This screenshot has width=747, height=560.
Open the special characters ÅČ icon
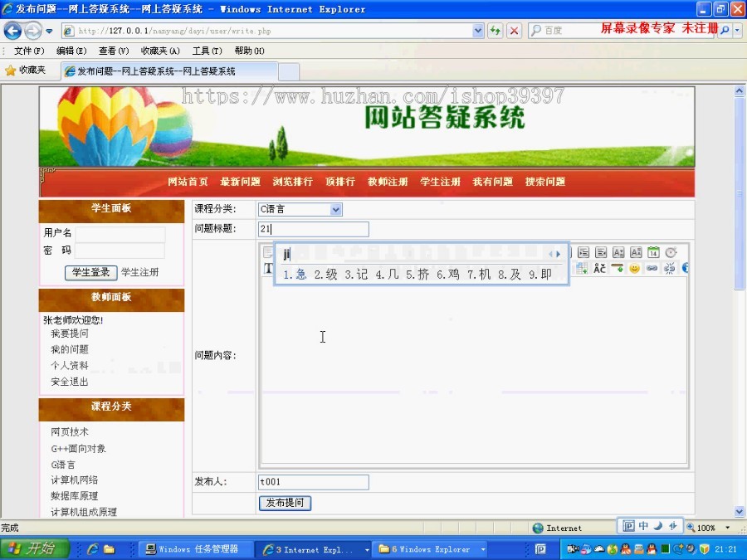[599, 269]
